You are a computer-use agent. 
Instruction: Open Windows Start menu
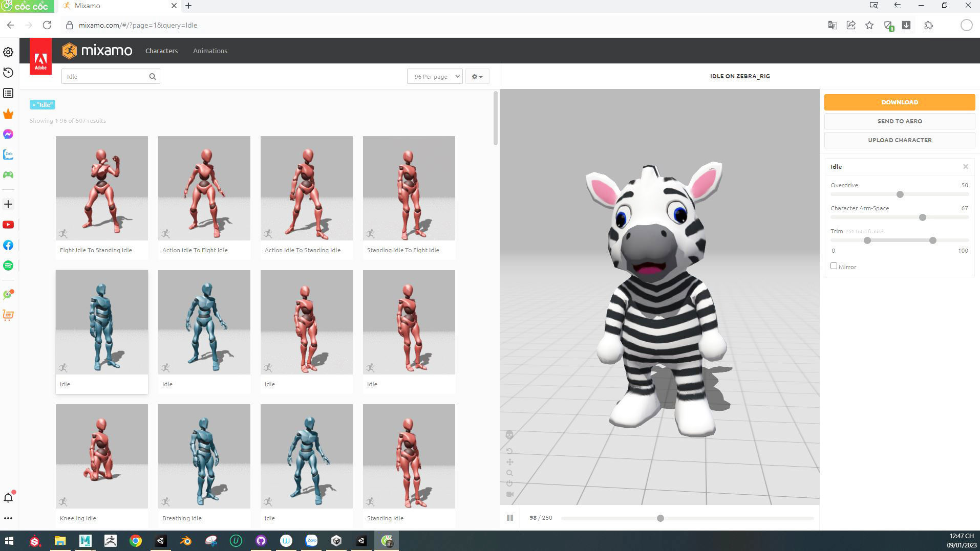(9, 541)
